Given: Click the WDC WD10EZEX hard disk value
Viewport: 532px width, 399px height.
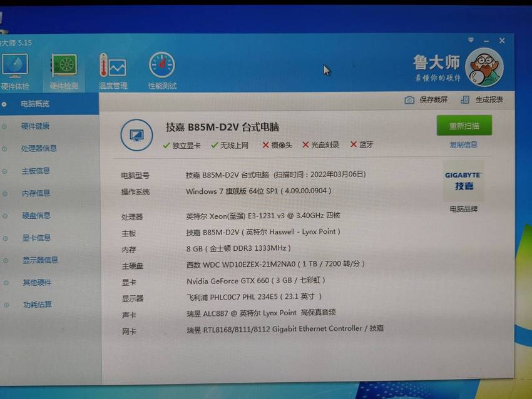Looking at the screenshot, I should (275, 264).
